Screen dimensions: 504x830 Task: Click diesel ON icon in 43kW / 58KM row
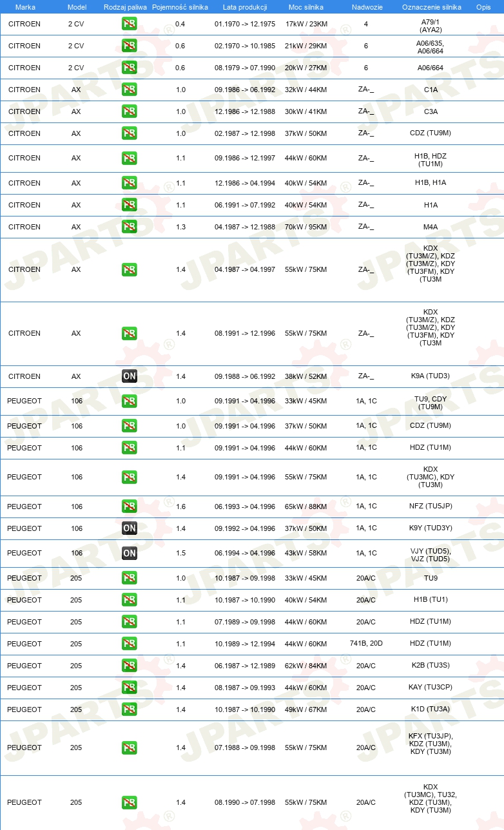coord(130,553)
